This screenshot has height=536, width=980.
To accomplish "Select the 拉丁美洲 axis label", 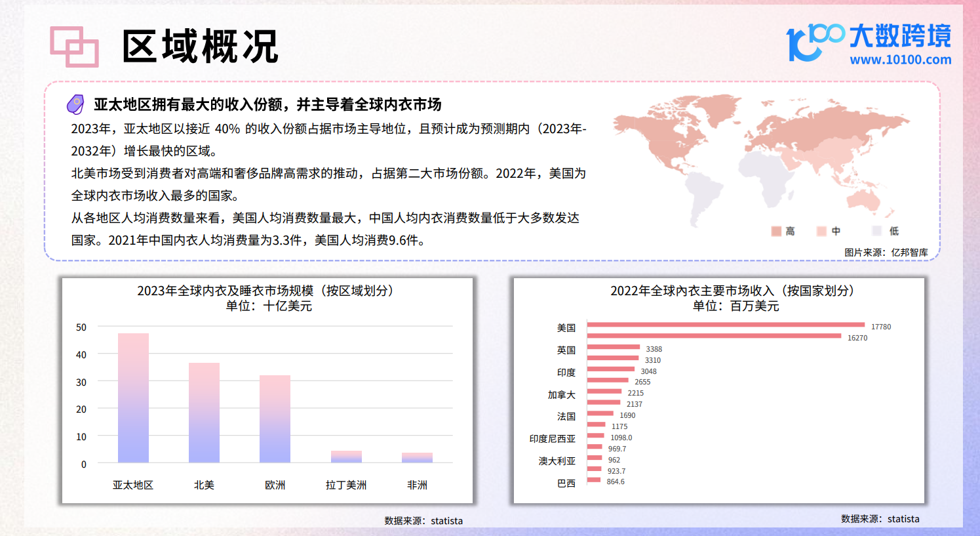I will click(x=346, y=485).
